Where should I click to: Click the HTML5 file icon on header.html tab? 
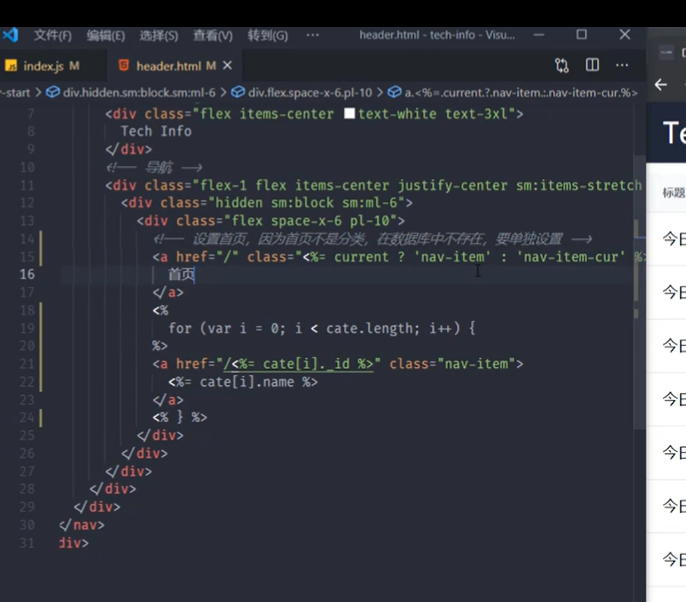click(x=124, y=65)
